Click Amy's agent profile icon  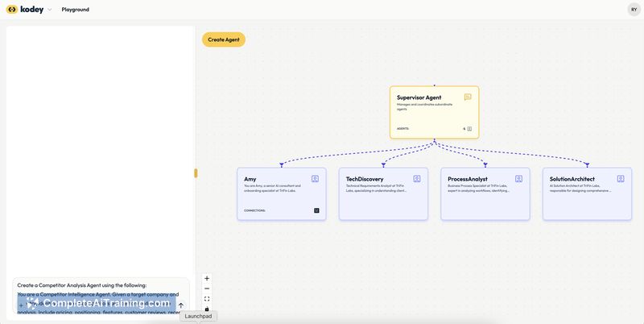click(x=315, y=179)
